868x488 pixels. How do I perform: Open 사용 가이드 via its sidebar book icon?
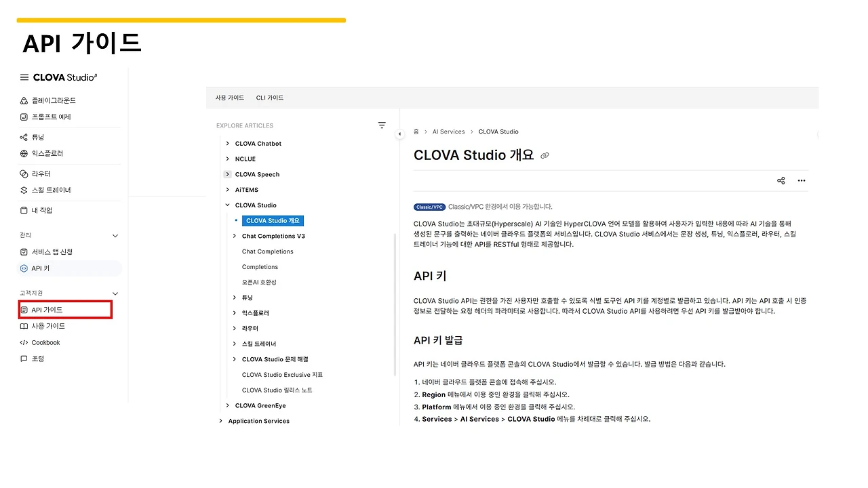click(24, 326)
